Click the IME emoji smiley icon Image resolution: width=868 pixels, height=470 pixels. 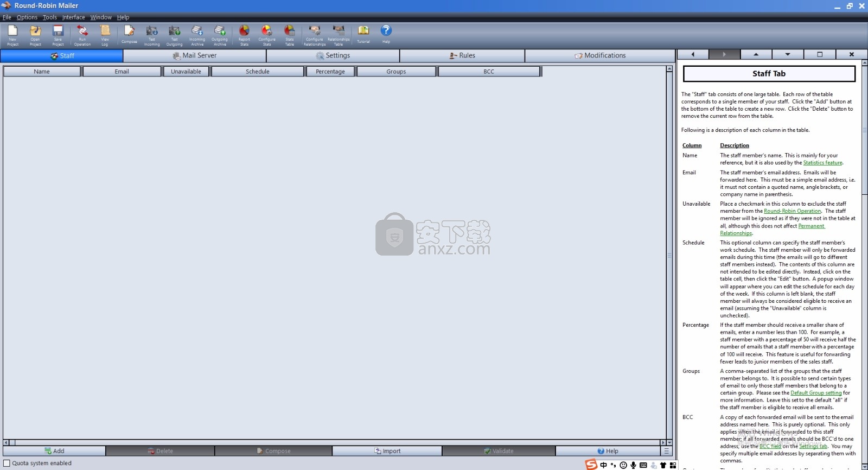coord(623,465)
